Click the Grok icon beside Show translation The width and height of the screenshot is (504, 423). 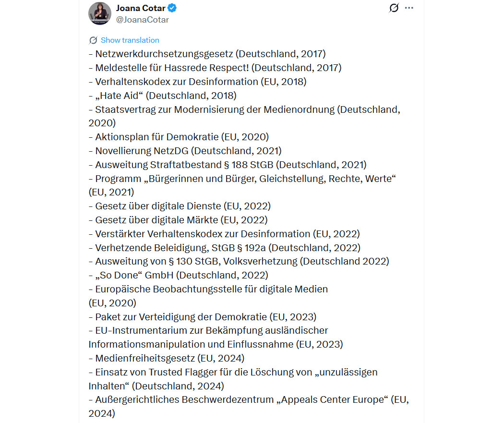[93, 40]
